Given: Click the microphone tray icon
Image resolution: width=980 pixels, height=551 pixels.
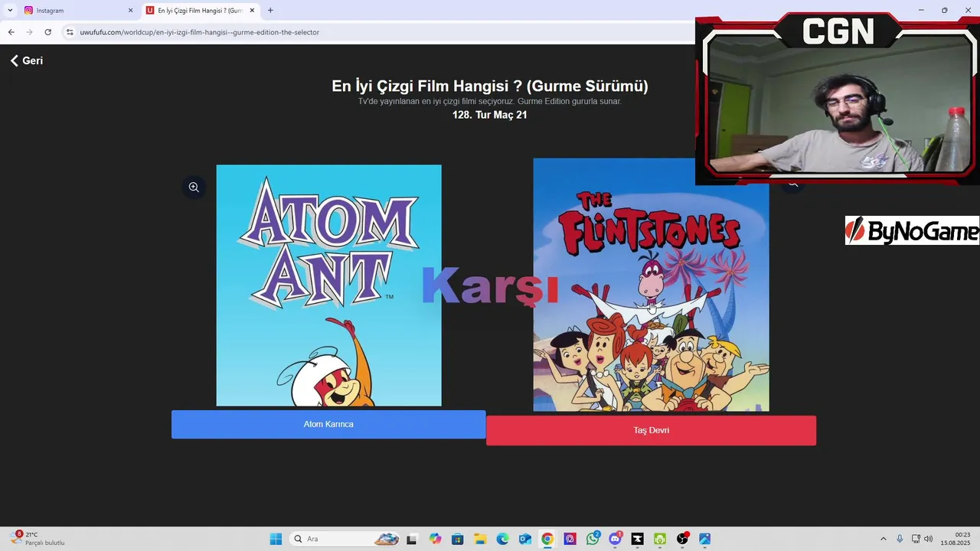Looking at the screenshot, I should 900,539.
